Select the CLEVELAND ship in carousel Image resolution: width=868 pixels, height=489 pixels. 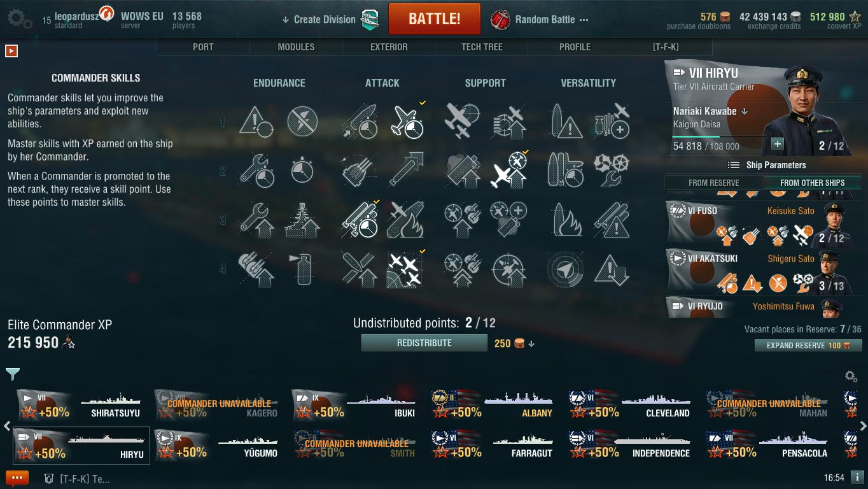point(629,405)
